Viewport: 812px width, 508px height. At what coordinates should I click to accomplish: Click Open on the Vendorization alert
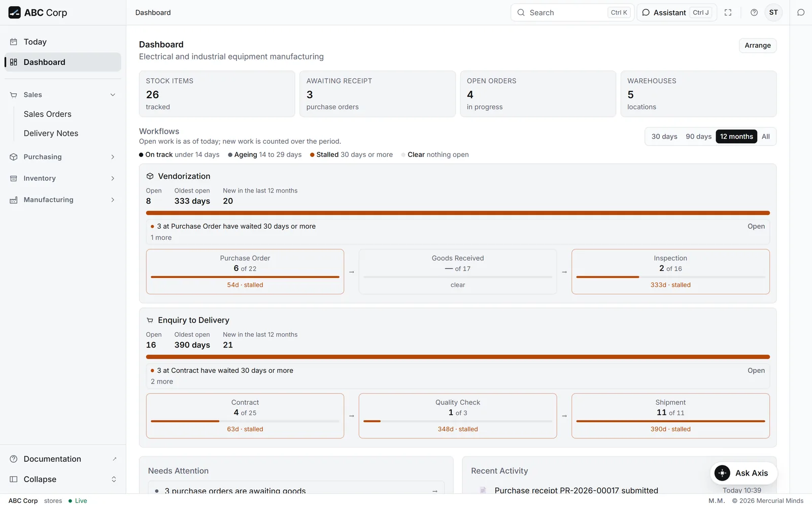click(x=756, y=227)
